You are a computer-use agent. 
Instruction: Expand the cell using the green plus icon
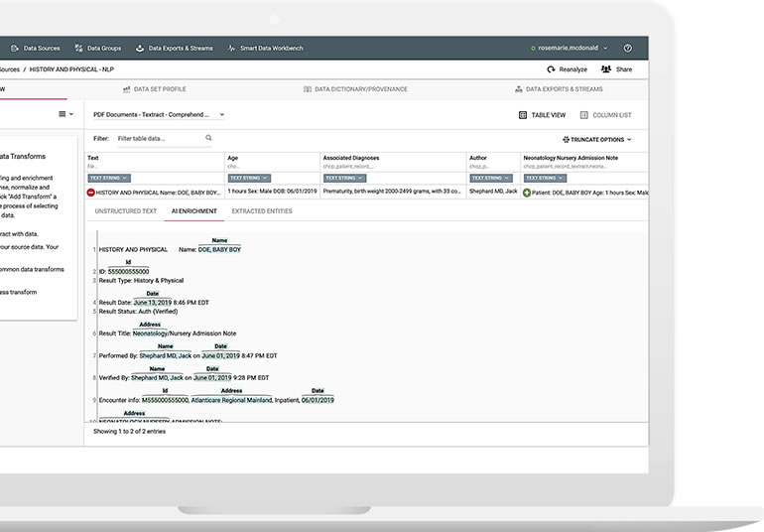click(x=527, y=193)
